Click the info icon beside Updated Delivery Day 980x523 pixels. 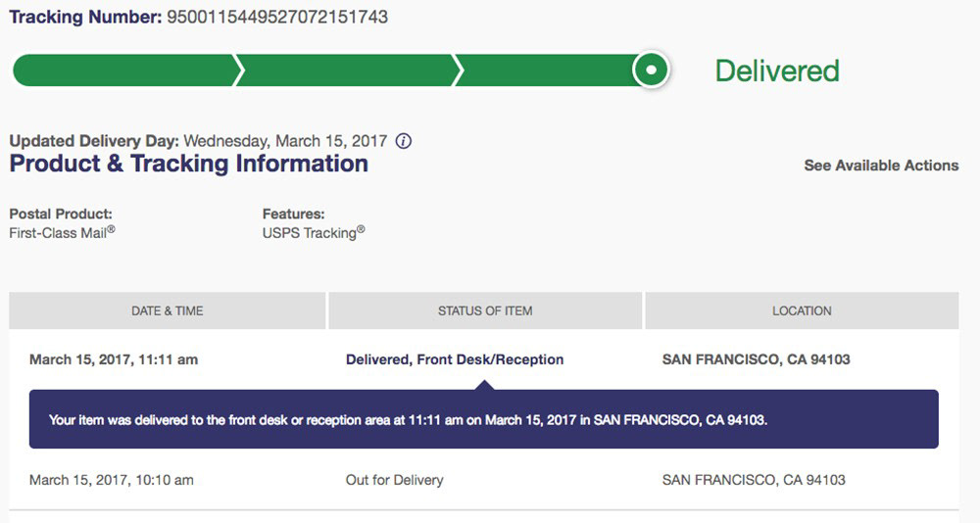click(x=403, y=141)
